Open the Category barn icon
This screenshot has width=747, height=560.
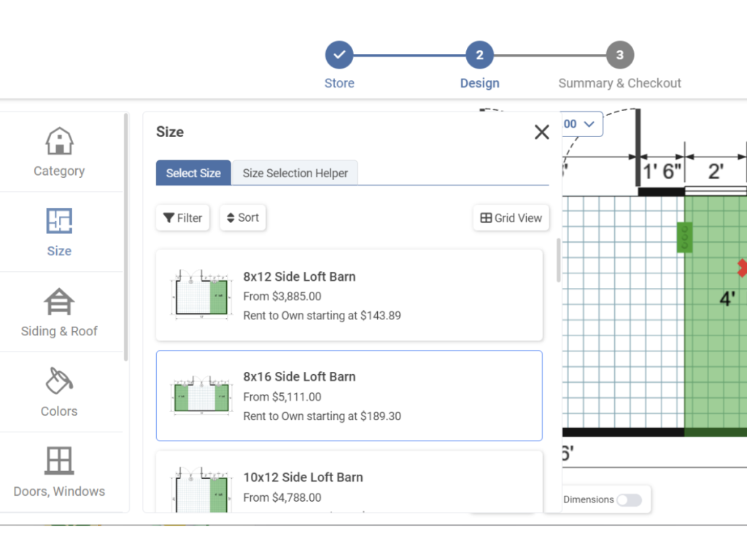coord(59,141)
